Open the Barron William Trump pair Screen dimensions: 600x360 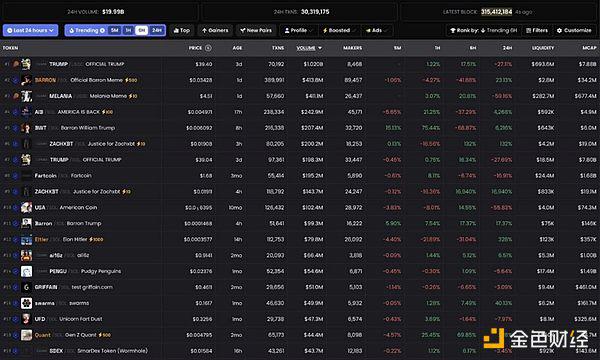300,128
